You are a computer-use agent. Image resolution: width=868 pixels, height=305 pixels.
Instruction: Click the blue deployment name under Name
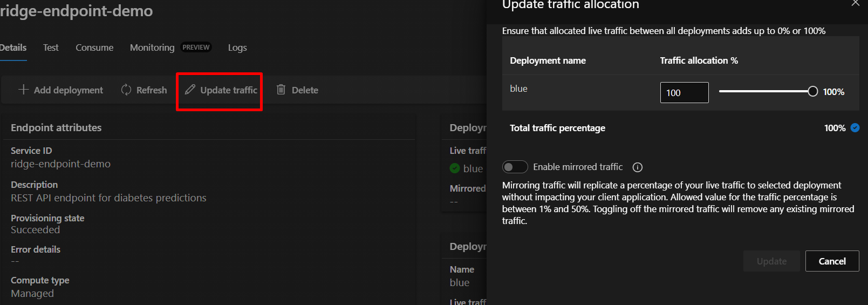point(460,282)
